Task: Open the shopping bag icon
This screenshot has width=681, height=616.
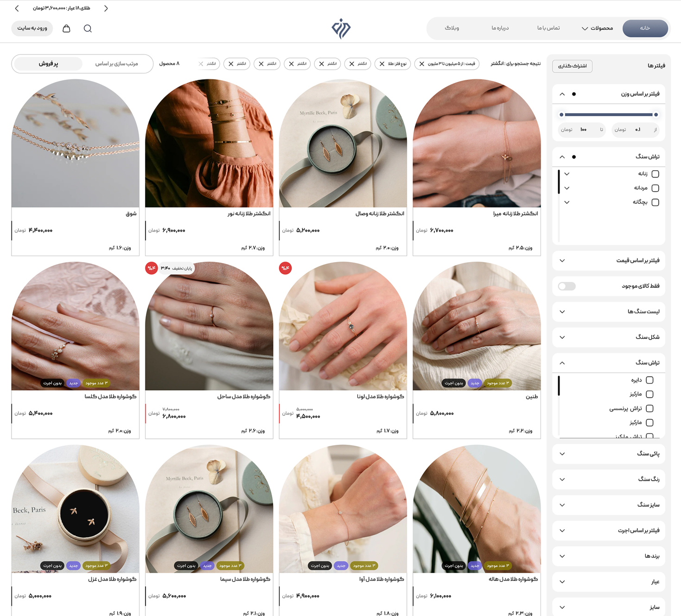Action: pos(66,28)
